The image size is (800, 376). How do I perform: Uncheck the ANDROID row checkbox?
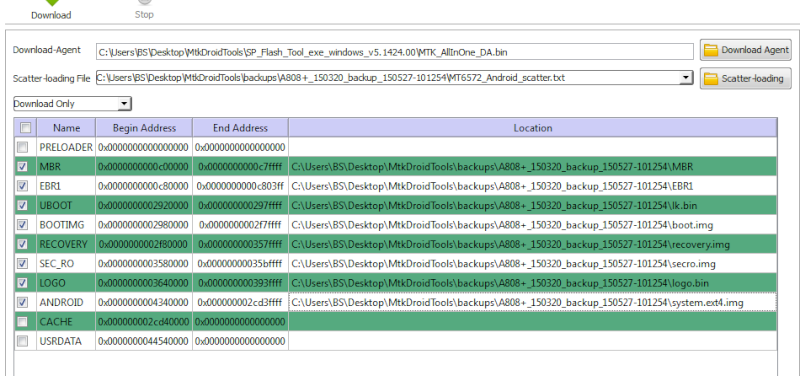coord(22,303)
